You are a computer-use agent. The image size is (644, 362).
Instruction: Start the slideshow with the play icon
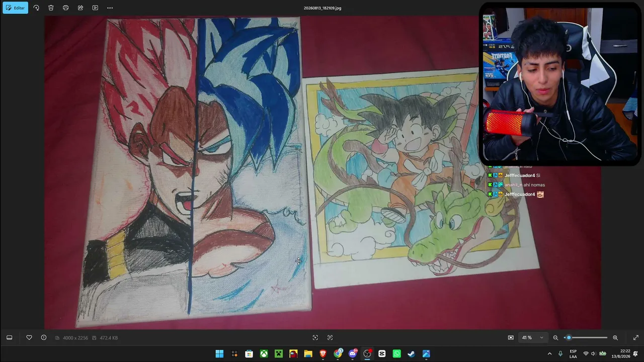tap(95, 8)
